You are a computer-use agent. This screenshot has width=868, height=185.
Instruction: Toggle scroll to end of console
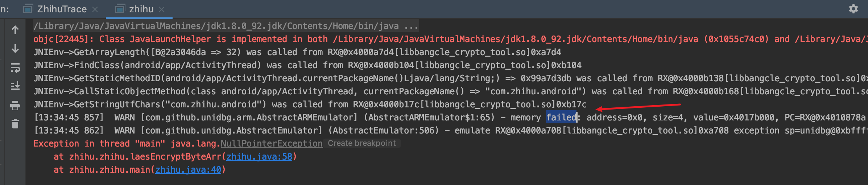[x=15, y=86]
